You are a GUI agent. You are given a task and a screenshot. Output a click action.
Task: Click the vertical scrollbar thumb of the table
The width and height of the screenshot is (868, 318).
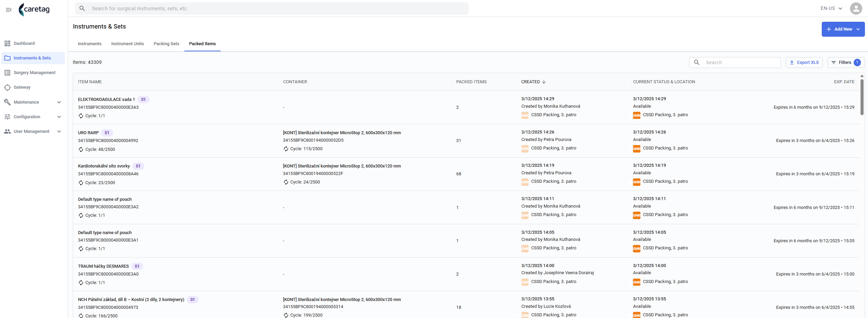[x=862, y=97]
